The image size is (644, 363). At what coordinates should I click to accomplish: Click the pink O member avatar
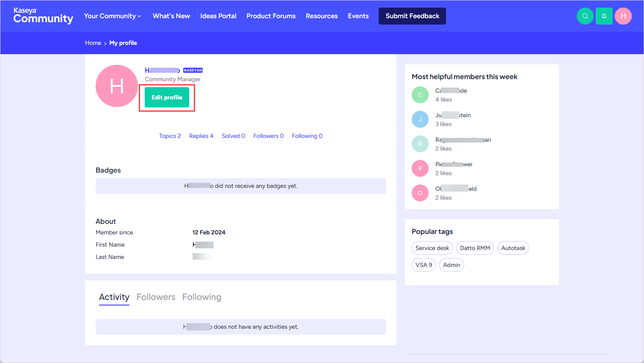420,193
